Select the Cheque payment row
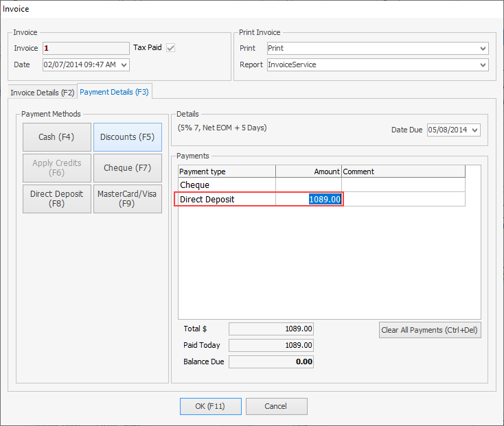 coord(227,185)
